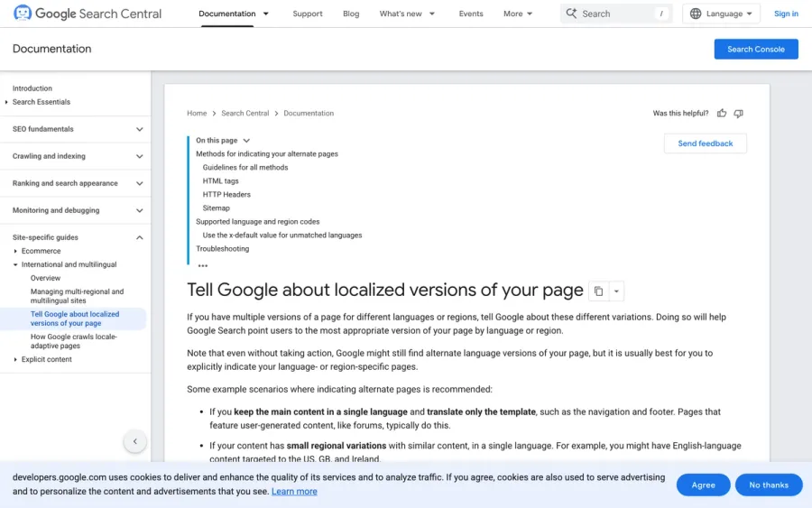Collapse the sidebar with arrow button
The height and width of the screenshot is (508, 812).
[x=135, y=442]
